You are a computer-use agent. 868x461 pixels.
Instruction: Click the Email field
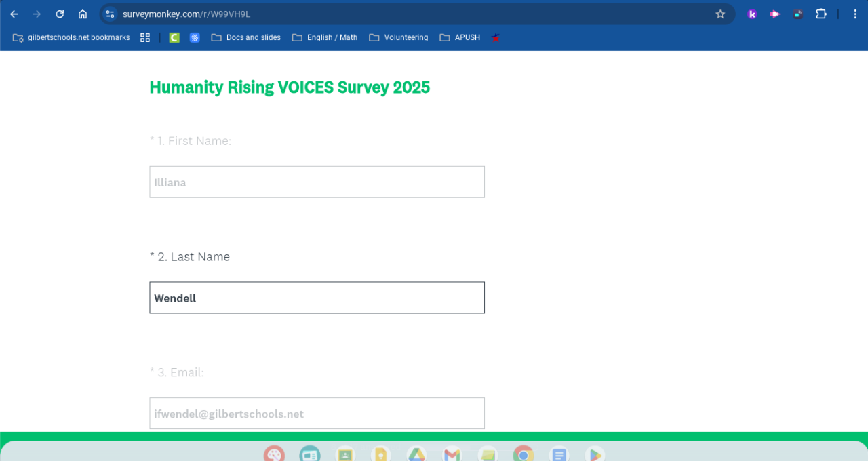pos(317,413)
